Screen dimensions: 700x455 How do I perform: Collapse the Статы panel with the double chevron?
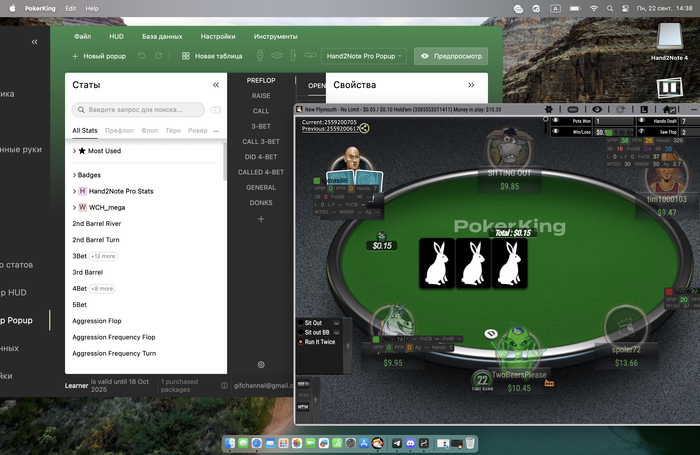[x=216, y=85]
